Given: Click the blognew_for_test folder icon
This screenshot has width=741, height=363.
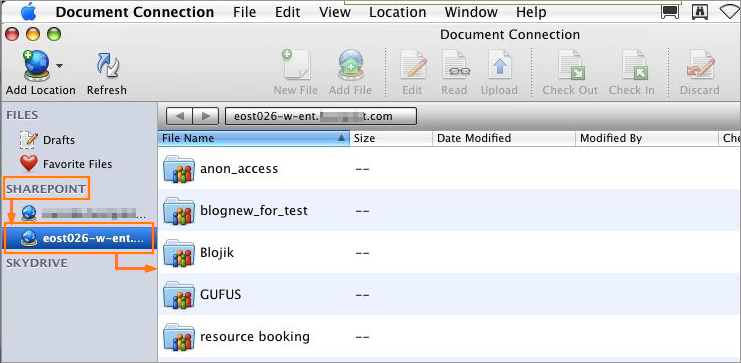Looking at the screenshot, I should 179,210.
